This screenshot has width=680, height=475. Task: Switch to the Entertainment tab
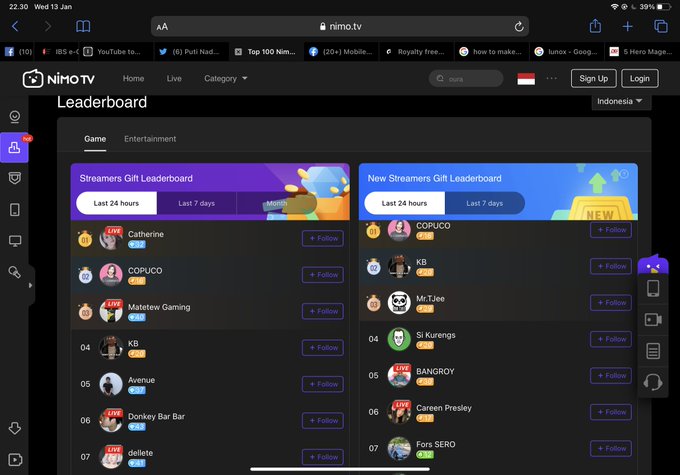[x=150, y=139]
